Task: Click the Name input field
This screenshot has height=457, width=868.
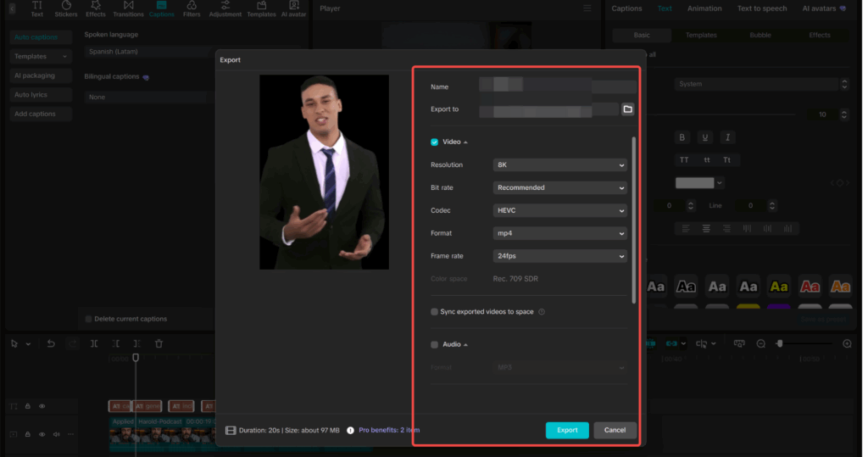Action: tap(558, 86)
